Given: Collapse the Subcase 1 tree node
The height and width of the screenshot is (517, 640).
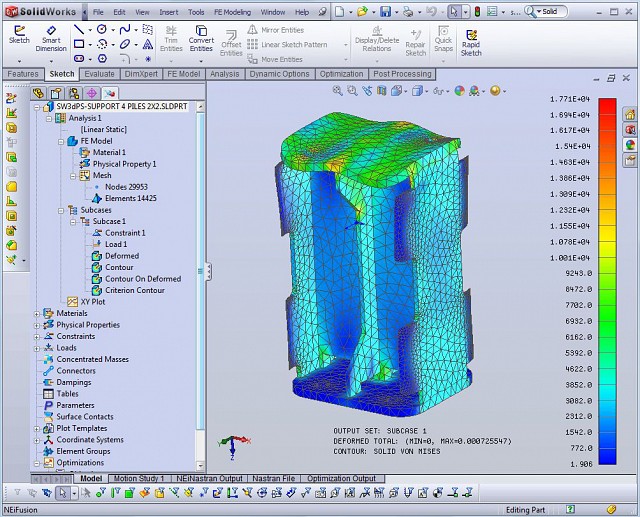Looking at the screenshot, I should [73, 222].
